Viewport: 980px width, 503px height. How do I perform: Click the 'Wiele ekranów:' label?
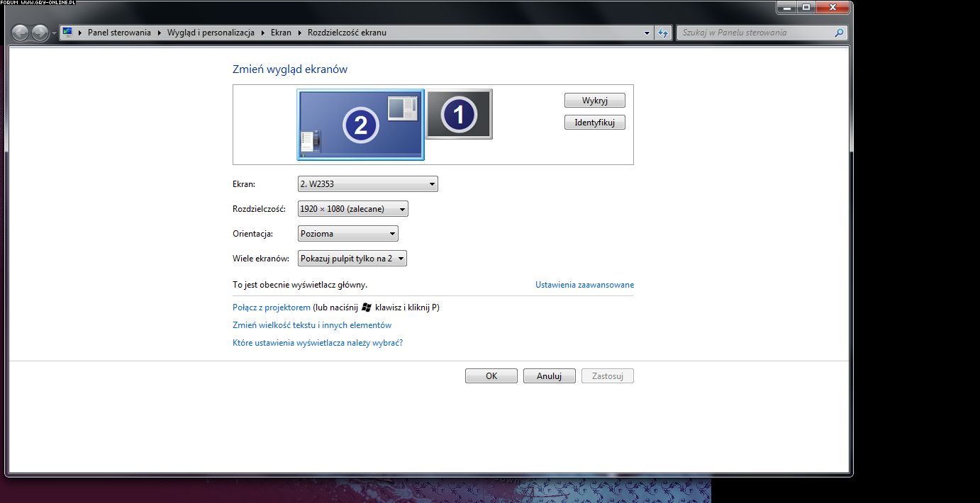coord(261,259)
